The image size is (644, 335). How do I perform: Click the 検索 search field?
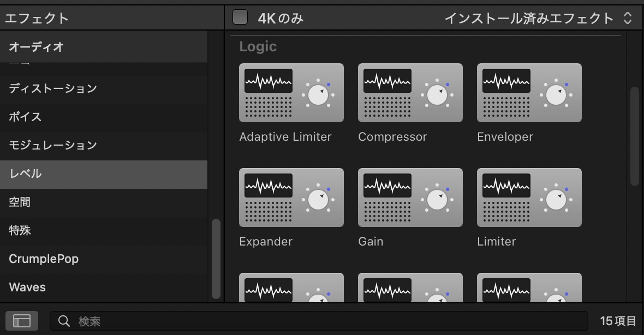327,321
